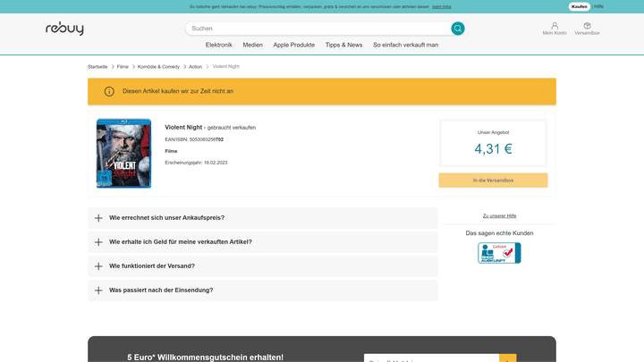Click the Shop Auskunft trust badge
The height and width of the screenshot is (362, 644).
[499, 253]
